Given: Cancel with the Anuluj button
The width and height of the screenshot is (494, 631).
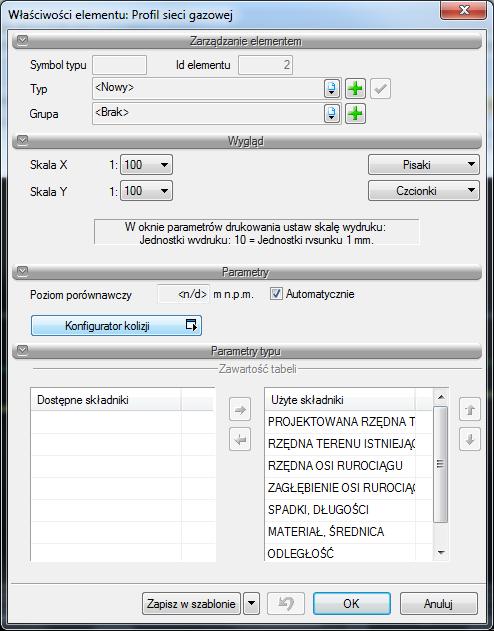Looking at the screenshot, I should tap(438, 603).
